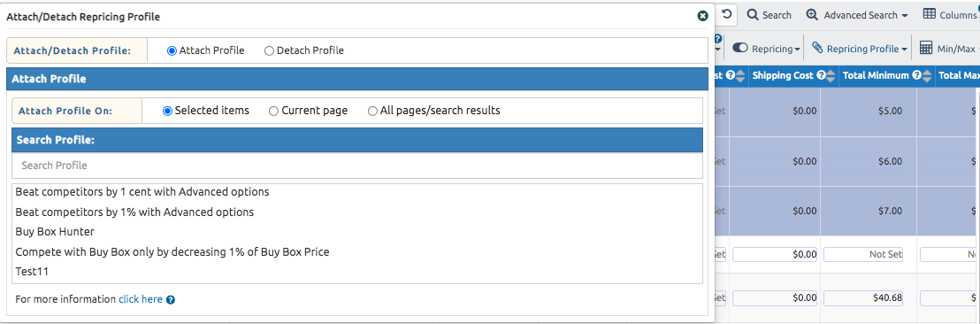
Task: Select the Buy Box Hunter profile
Action: pos(55,231)
